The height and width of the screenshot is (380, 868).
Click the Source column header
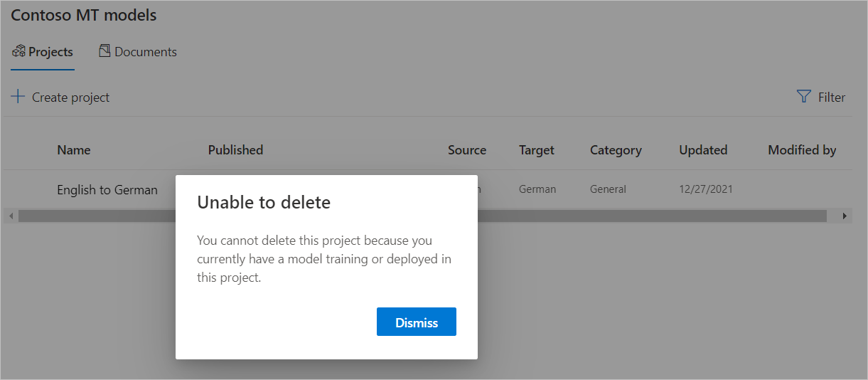point(467,150)
